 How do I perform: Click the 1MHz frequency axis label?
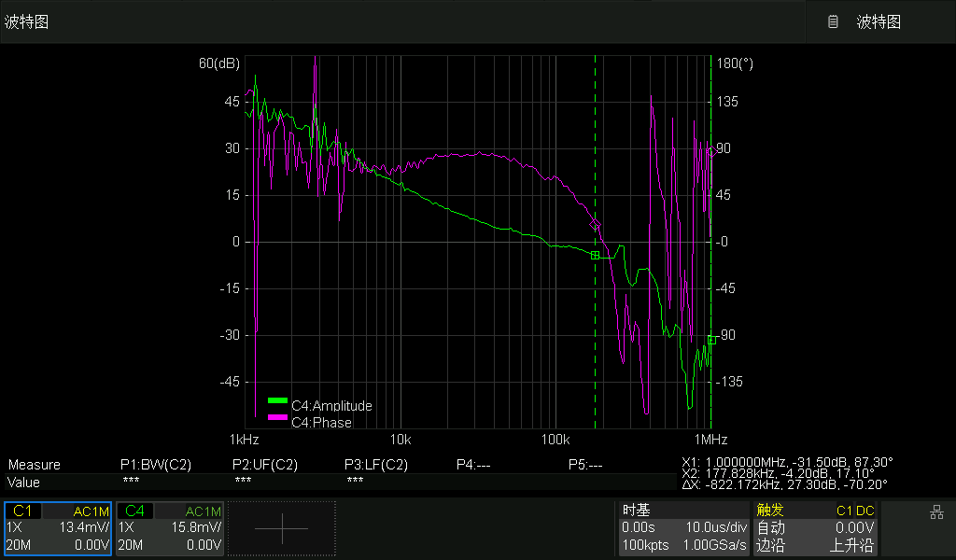[710, 440]
